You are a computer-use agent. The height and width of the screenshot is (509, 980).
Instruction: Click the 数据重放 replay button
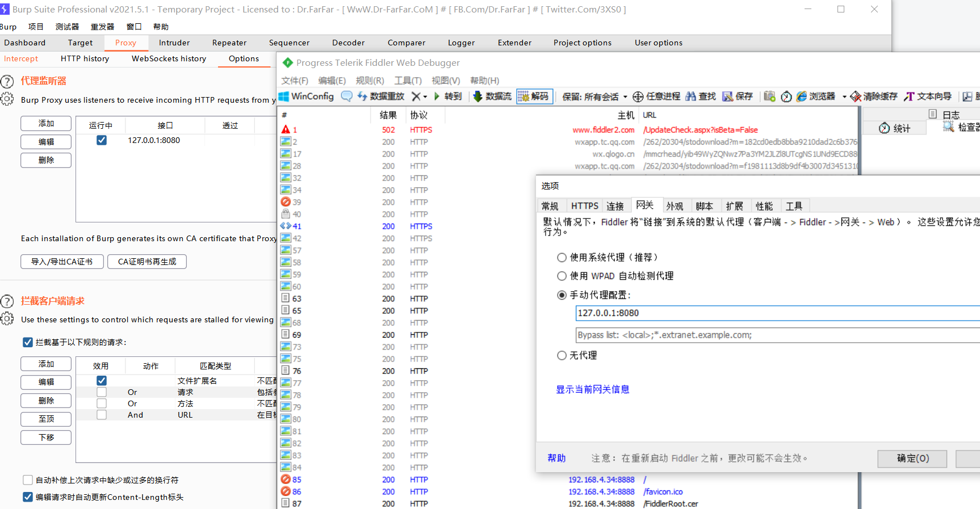pos(380,96)
